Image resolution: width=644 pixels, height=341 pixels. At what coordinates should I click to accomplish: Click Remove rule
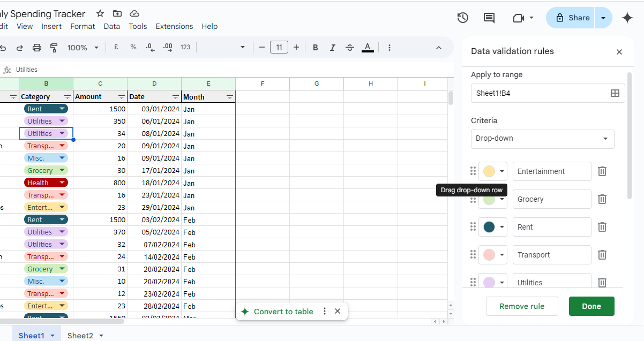(521, 306)
